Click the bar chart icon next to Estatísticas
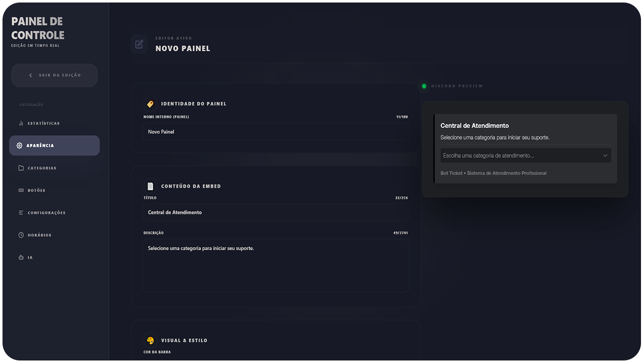The width and height of the screenshot is (644, 362). 21,123
